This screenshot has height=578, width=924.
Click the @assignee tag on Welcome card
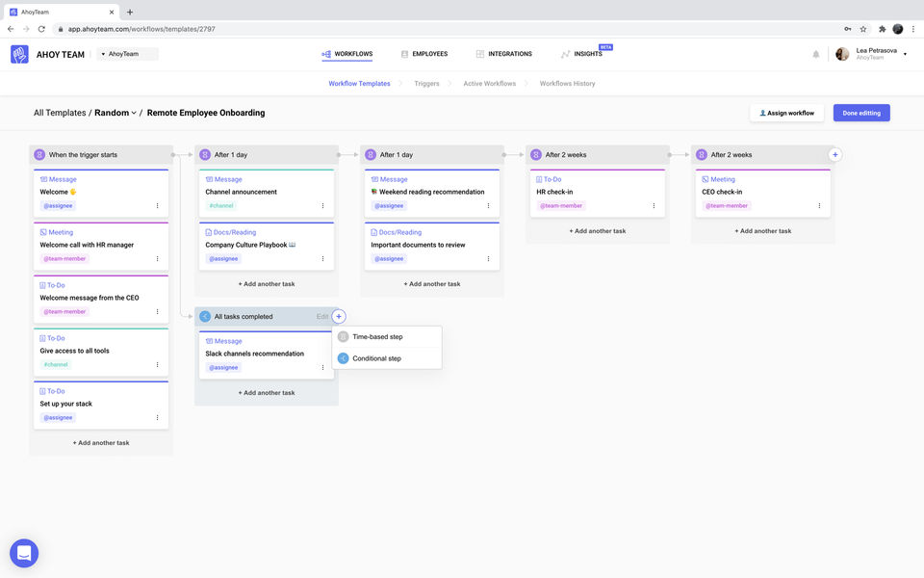[x=58, y=206]
